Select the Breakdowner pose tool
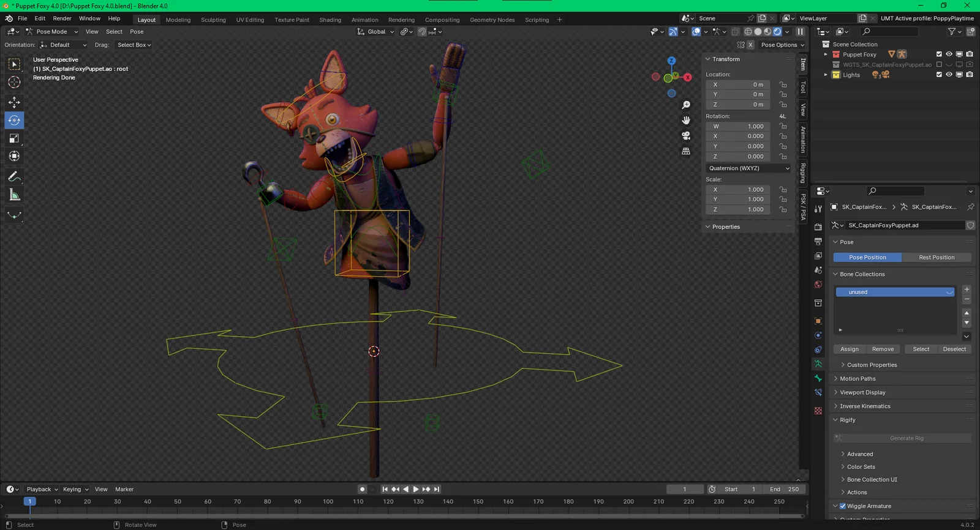The width and height of the screenshot is (980, 530). pos(14,215)
